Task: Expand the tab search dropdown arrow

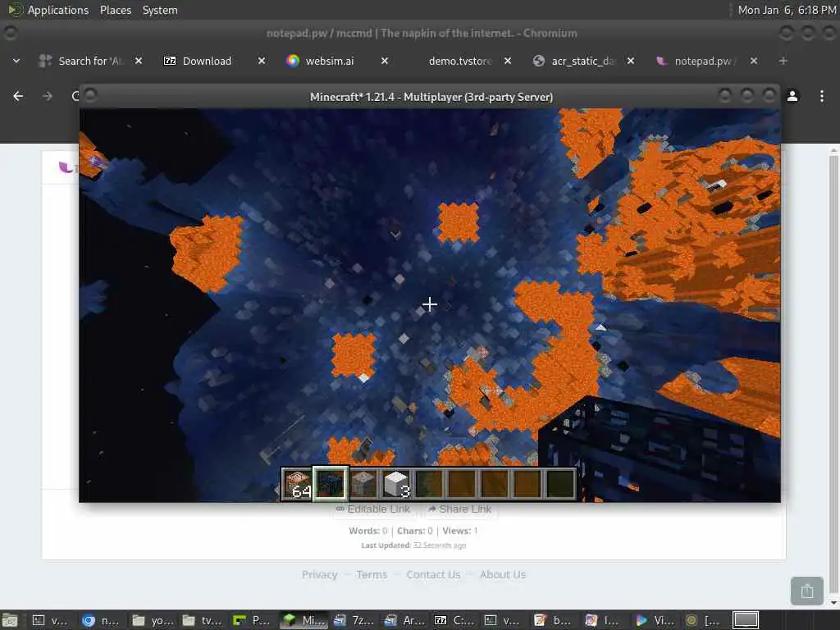Action: [x=16, y=61]
